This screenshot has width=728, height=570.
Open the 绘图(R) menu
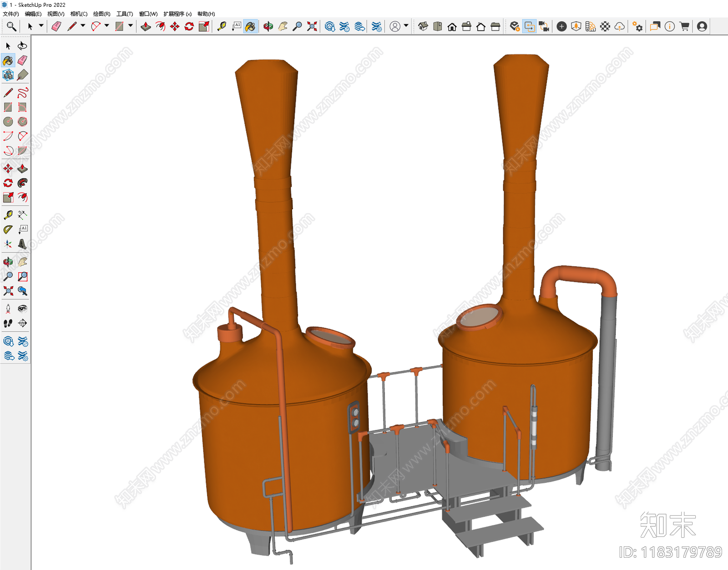102,14
